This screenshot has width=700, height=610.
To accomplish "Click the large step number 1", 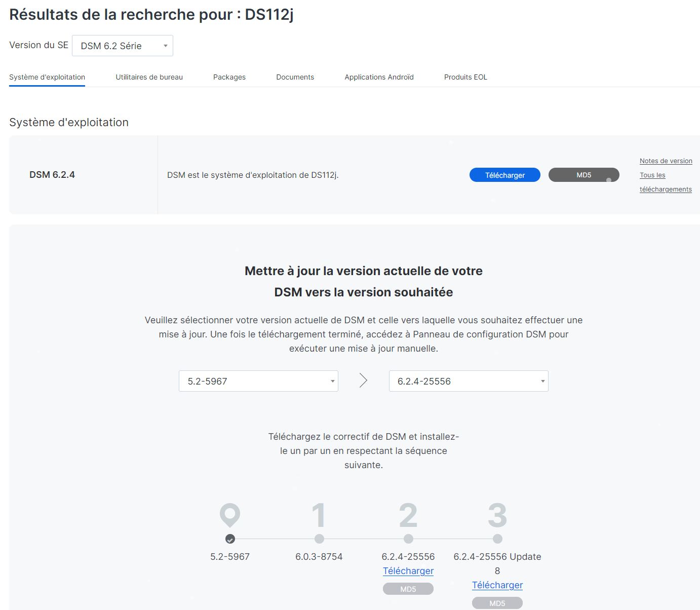I will [319, 515].
